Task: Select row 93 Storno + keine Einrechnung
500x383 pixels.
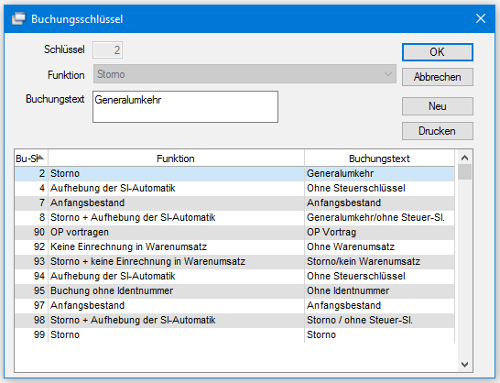Action: 235,262
